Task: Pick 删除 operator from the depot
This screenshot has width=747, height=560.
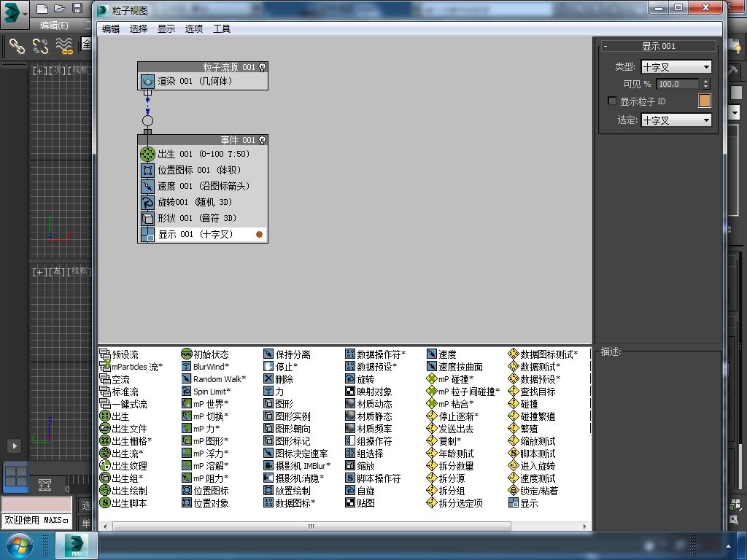Action: coord(278,379)
